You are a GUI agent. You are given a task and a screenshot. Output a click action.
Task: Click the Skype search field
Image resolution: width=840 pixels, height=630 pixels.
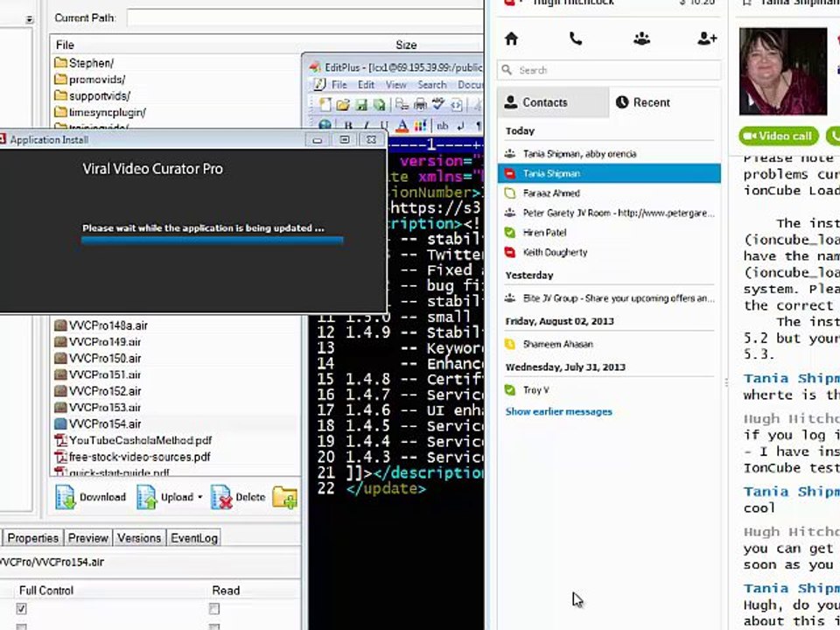point(609,70)
